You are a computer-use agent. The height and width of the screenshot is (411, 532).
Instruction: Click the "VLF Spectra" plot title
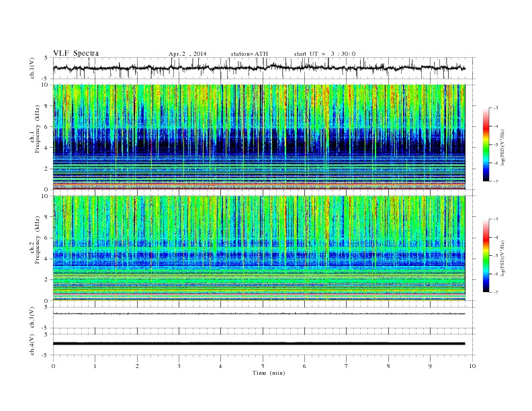tap(76, 53)
